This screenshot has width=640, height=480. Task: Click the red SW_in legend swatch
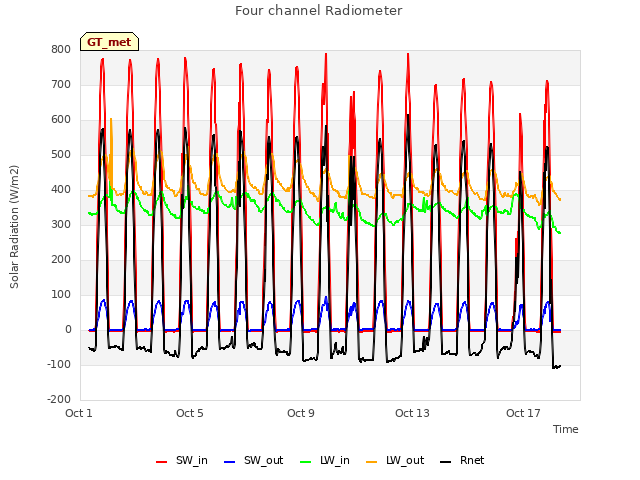coord(162,462)
